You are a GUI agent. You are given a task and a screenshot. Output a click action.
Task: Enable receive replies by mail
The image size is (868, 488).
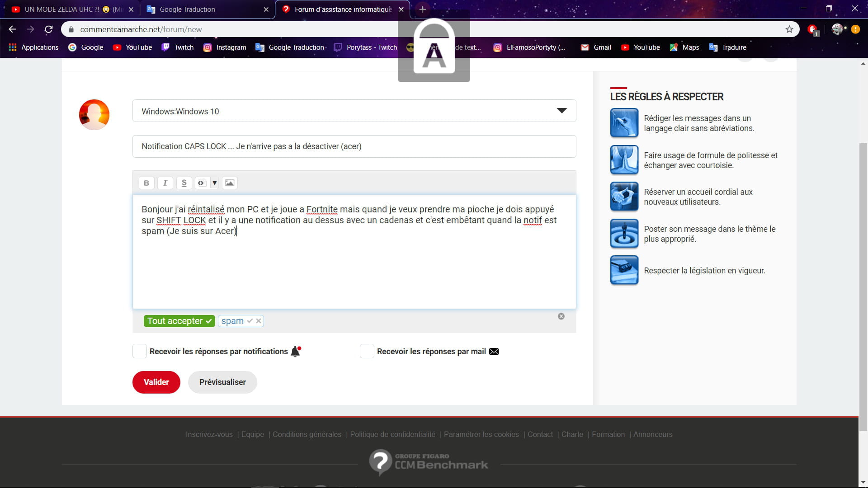tap(367, 351)
